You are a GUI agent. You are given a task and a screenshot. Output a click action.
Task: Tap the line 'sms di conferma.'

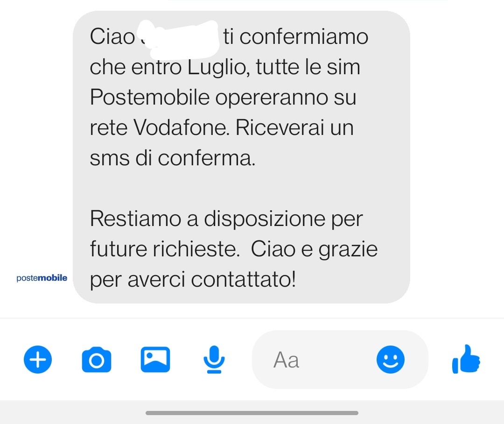(x=173, y=158)
